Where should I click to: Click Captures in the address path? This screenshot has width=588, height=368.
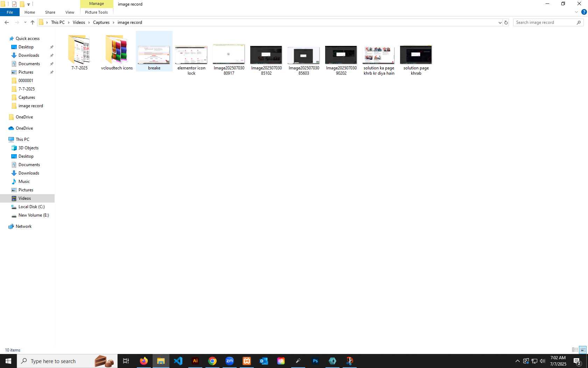[x=101, y=22]
